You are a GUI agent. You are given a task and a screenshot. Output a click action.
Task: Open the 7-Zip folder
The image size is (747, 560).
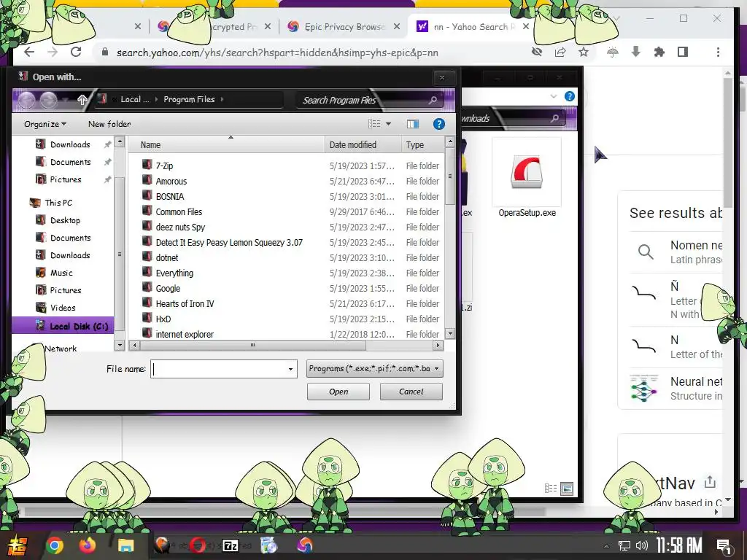click(x=164, y=166)
